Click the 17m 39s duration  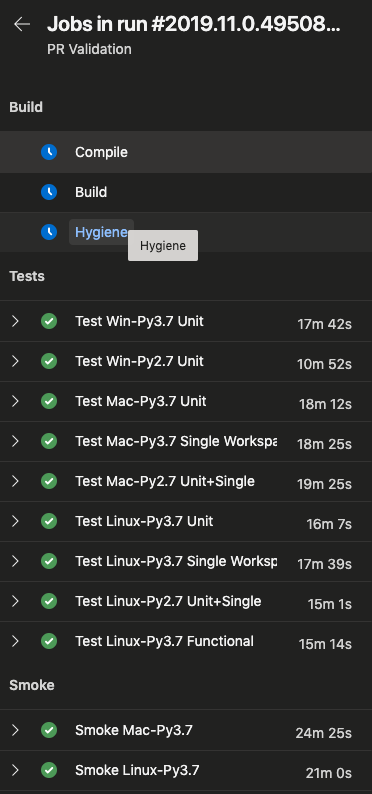pyautogui.click(x=324, y=564)
